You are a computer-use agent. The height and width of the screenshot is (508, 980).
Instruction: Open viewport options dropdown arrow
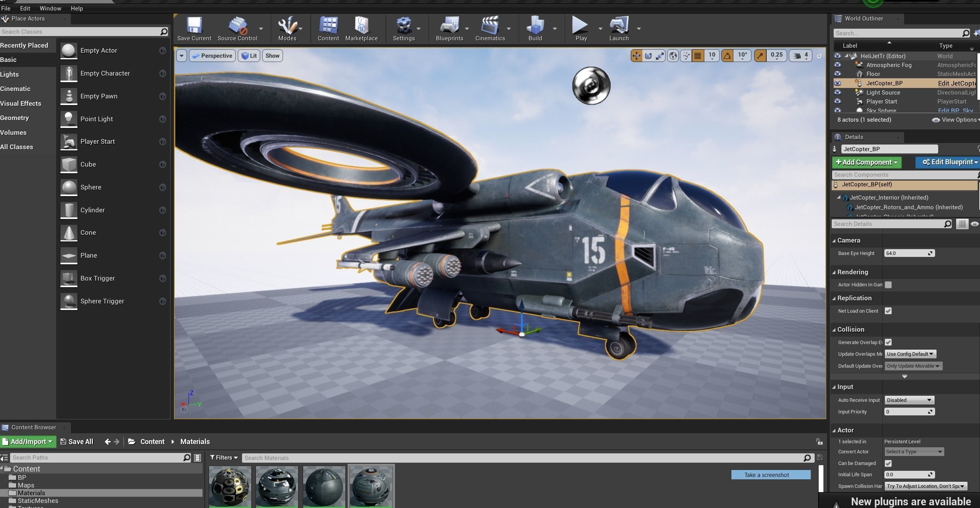pyautogui.click(x=181, y=56)
